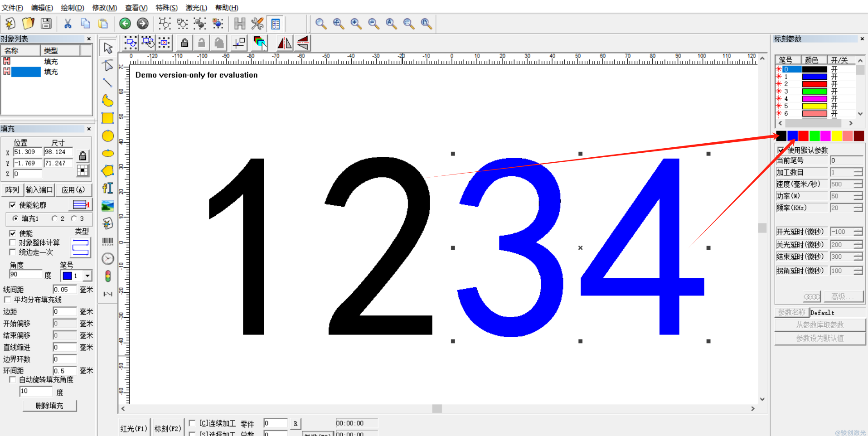This screenshot has height=436, width=868.
Task: Redo with the gray right arrow
Action: [x=142, y=24]
